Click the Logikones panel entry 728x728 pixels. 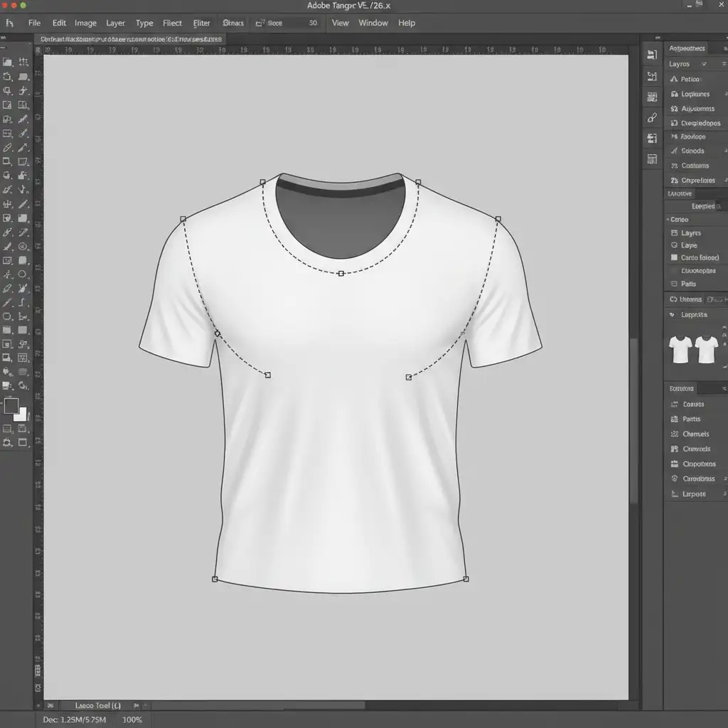click(x=695, y=94)
